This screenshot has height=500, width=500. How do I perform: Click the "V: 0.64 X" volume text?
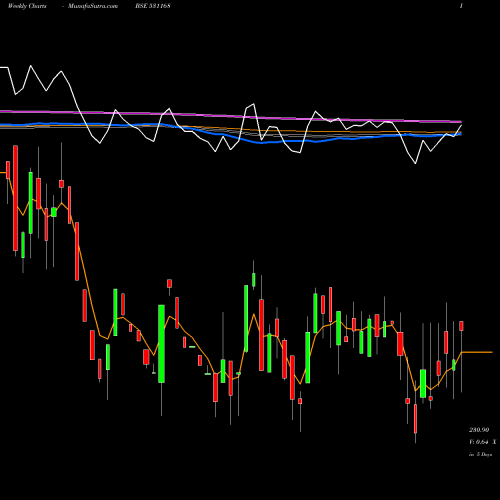point(483,442)
